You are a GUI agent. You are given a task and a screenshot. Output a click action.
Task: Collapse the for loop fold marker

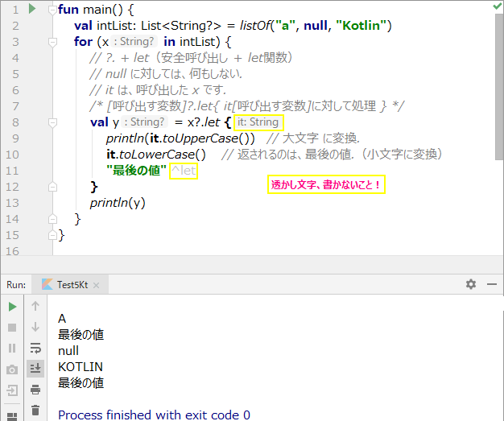(x=51, y=42)
